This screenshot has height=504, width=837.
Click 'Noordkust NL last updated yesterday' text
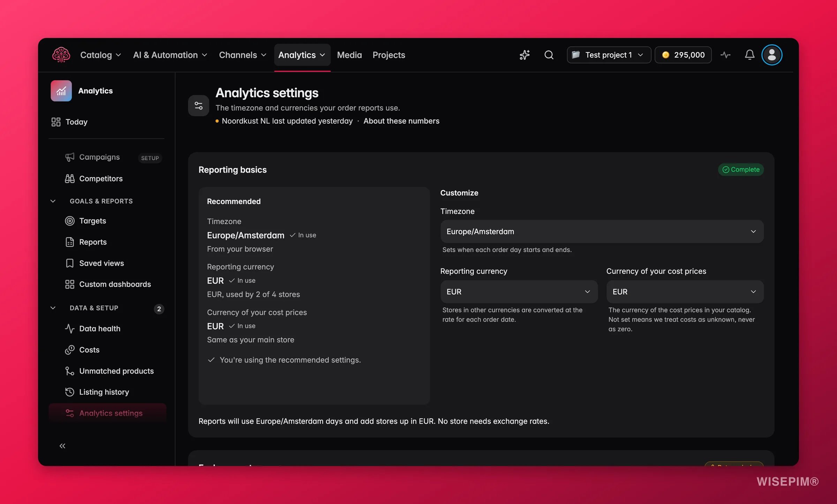point(287,121)
